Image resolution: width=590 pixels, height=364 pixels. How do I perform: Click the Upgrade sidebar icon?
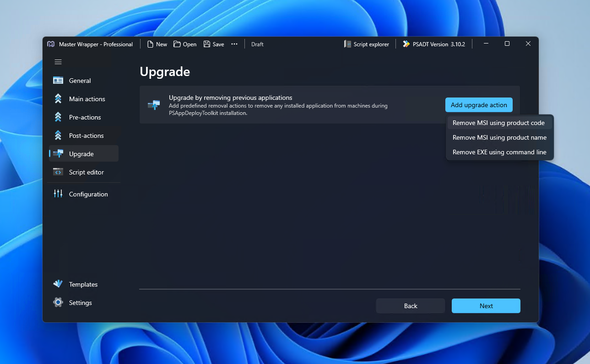coord(58,153)
